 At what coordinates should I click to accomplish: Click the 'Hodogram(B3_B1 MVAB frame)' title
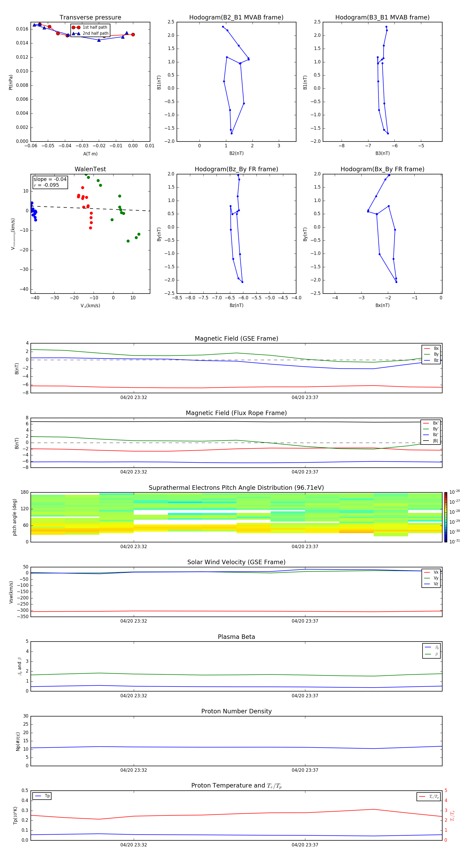[382, 18]
